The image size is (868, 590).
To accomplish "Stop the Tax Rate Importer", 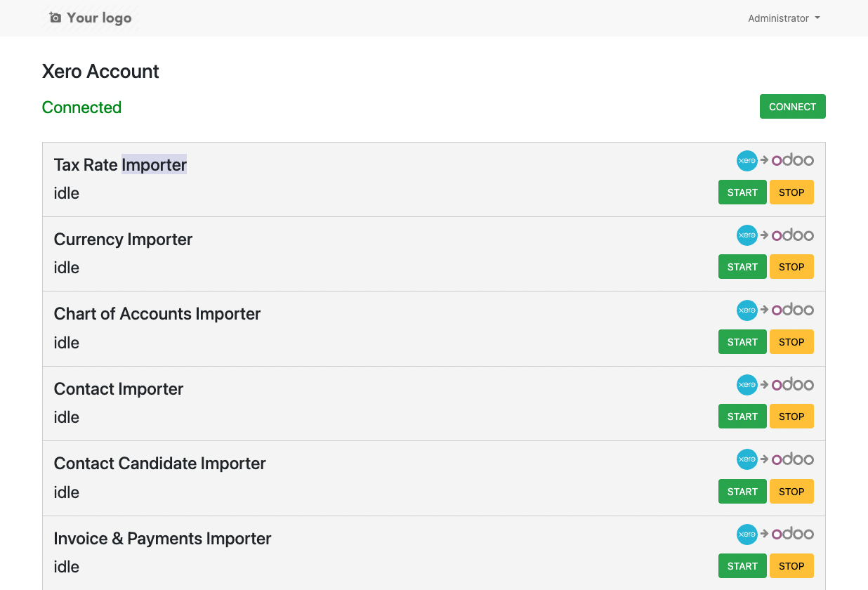I will [791, 192].
